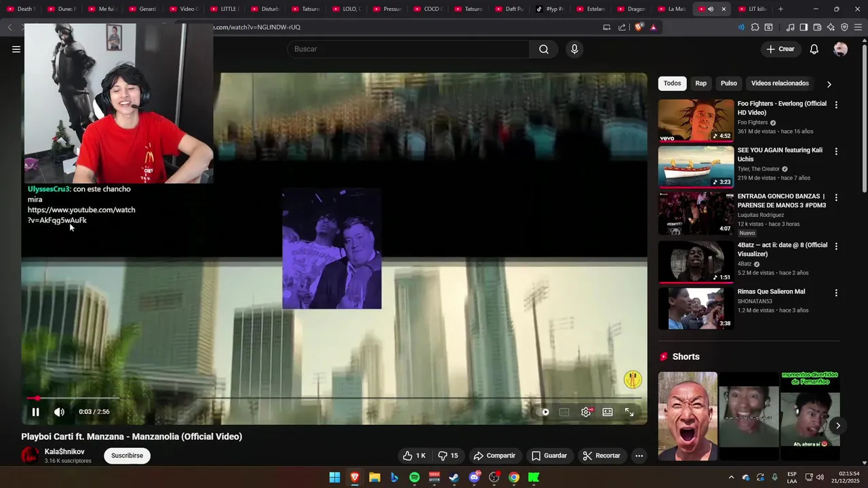Select the Todos filter chip
This screenshot has height=488, width=868.
click(x=672, y=83)
